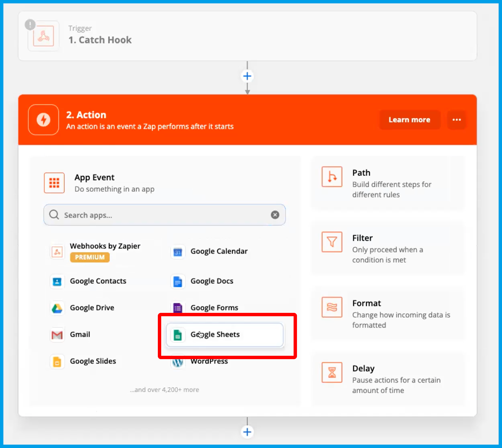This screenshot has width=502, height=448.
Task: Clear the search apps field
Action: [x=275, y=215]
